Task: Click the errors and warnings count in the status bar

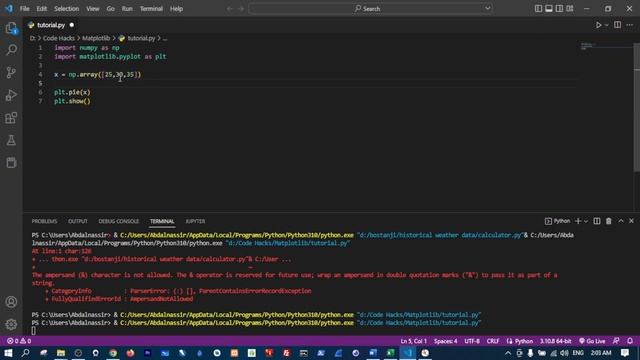Action: pyautogui.click(x=19, y=341)
